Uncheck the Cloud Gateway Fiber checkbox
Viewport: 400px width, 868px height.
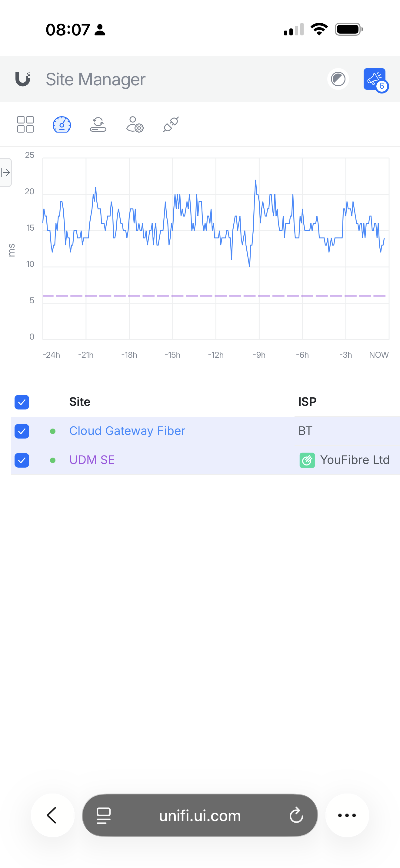coord(22,431)
